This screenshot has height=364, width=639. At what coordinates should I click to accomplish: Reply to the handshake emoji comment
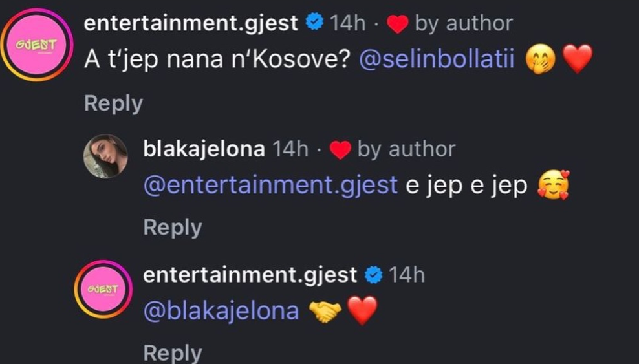(172, 353)
